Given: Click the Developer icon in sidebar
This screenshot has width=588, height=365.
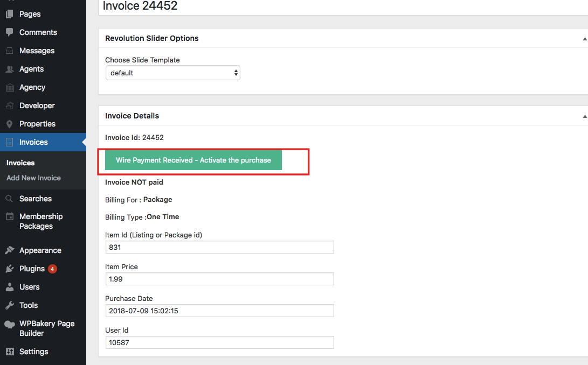Looking at the screenshot, I should point(10,106).
